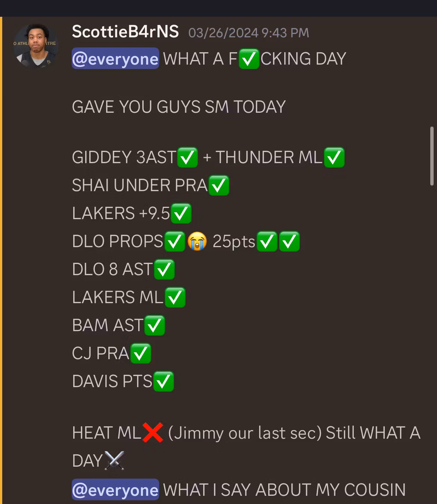437x504 pixels.
Task: Click the check mark after LAKERS ML
Action: tap(175, 297)
